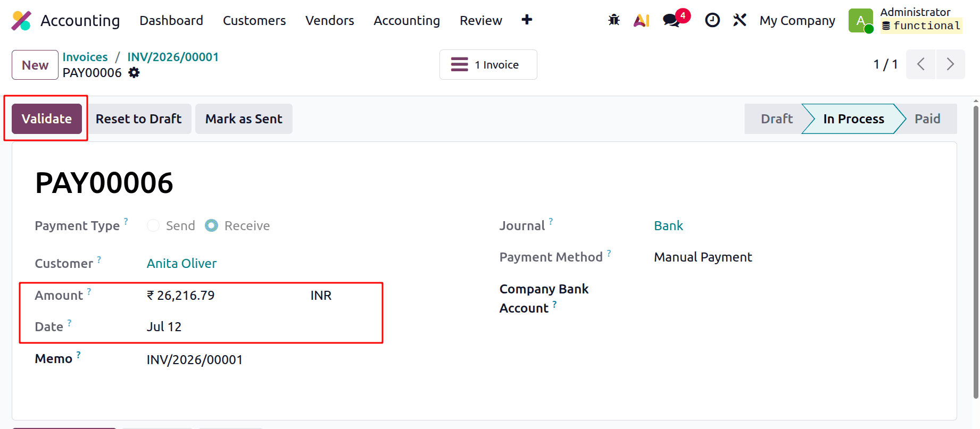Open the Accounting menu item
980x429 pixels.
pyautogui.click(x=406, y=20)
